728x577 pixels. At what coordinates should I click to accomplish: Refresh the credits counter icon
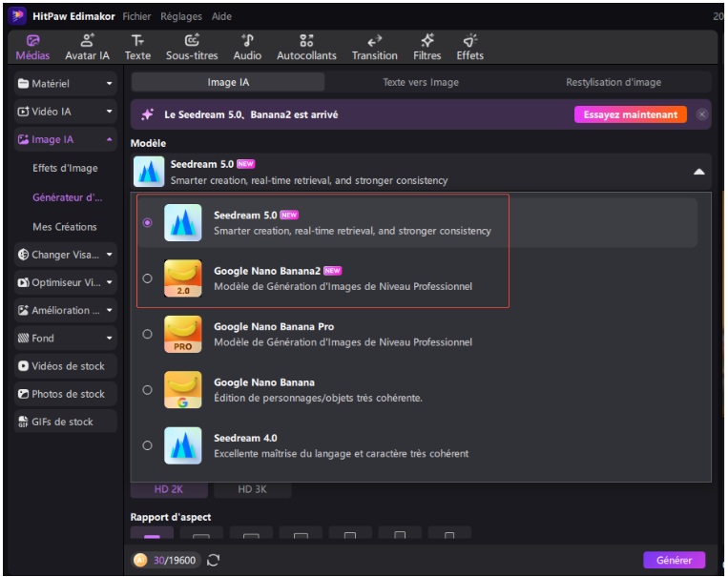214,561
